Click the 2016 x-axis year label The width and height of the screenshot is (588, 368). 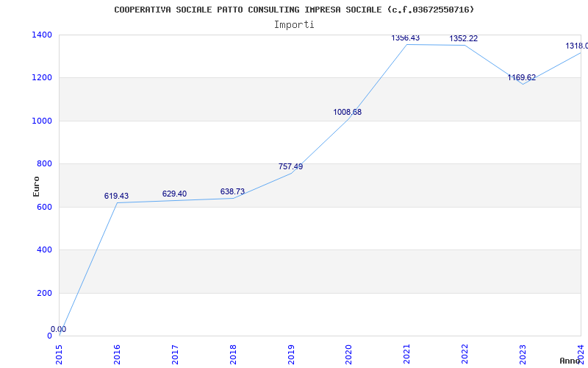(117, 354)
